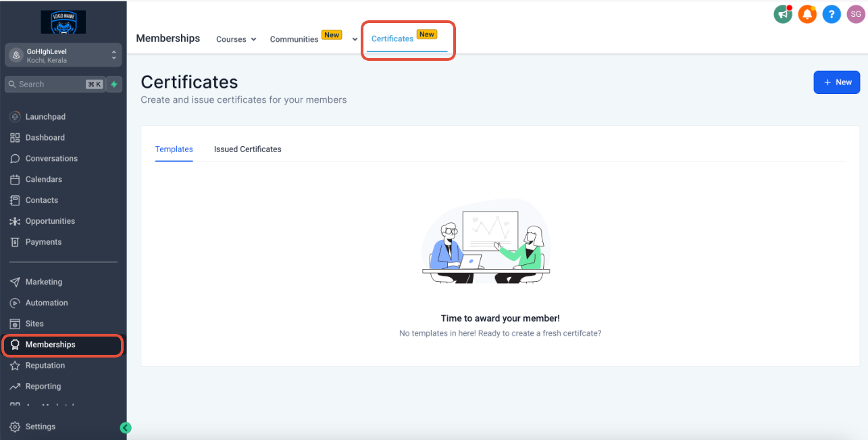Collapse the sidebar with green arrow
868x440 pixels.
pos(126,427)
